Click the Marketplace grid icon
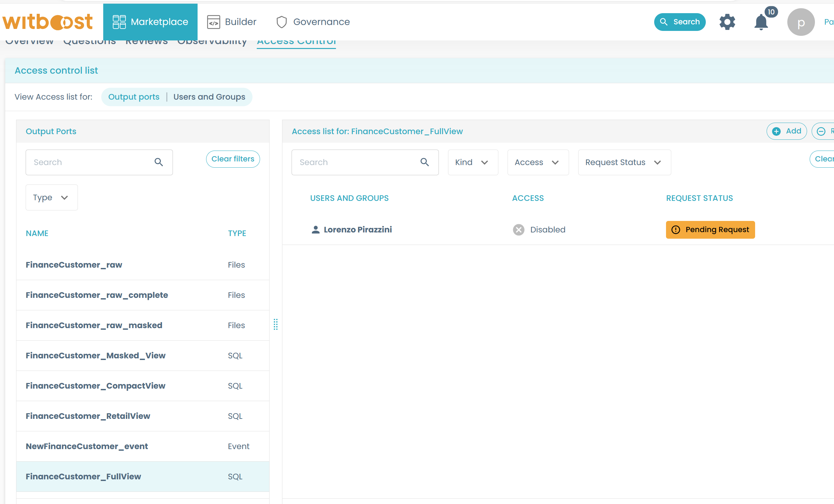The image size is (834, 504). [119, 22]
